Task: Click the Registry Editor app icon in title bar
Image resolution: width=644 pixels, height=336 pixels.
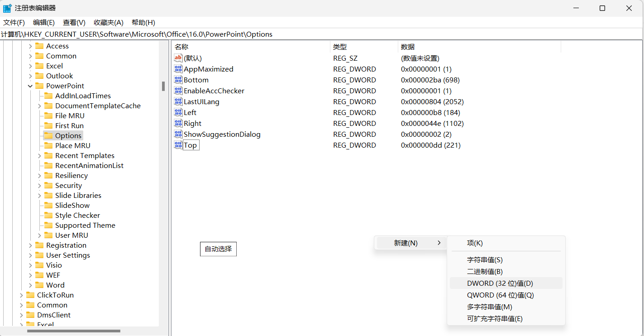Action: [7, 8]
